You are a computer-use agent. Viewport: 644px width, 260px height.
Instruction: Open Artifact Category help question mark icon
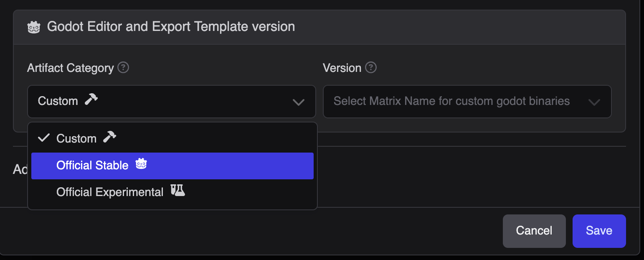pyautogui.click(x=123, y=67)
